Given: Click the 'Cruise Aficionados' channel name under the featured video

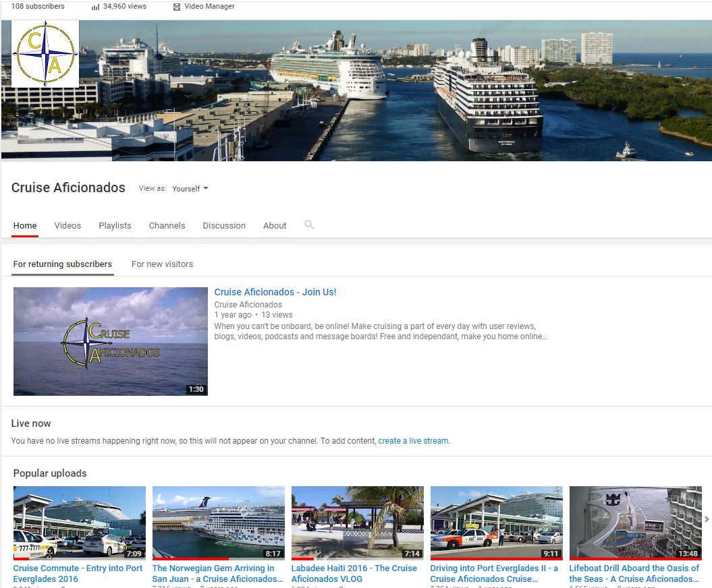Looking at the screenshot, I should pyautogui.click(x=248, y=304).
